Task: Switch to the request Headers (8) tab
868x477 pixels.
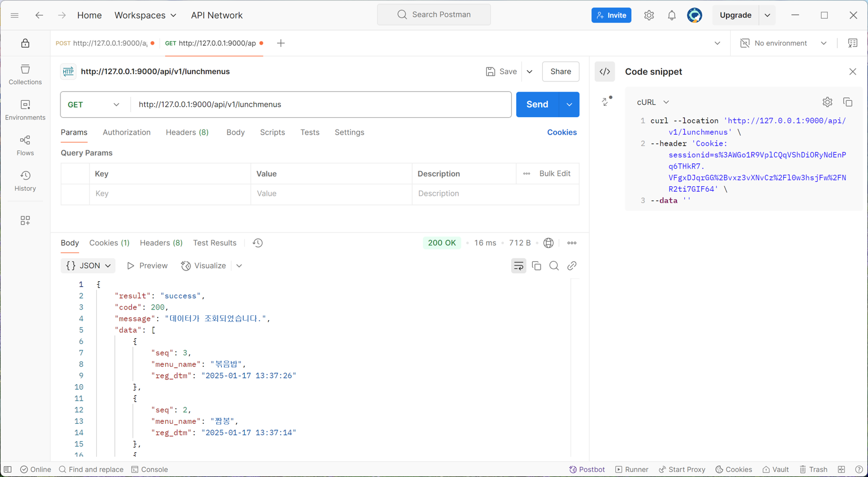Action: click(x=187, y=132)
